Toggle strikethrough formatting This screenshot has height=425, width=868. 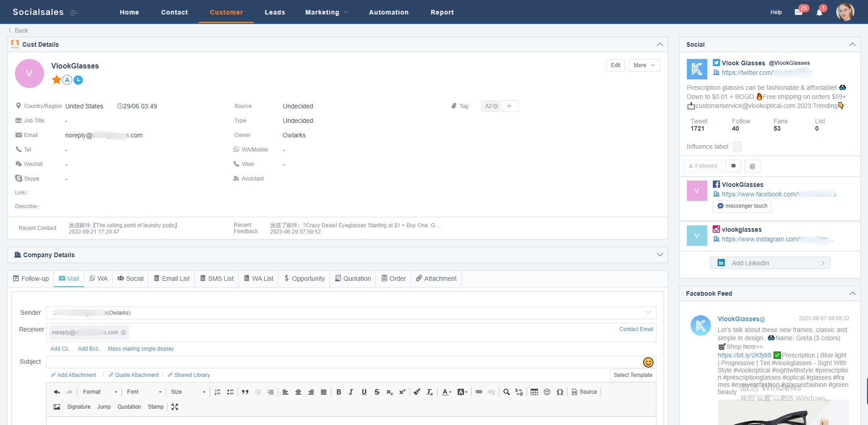click(x=377, y=392)
